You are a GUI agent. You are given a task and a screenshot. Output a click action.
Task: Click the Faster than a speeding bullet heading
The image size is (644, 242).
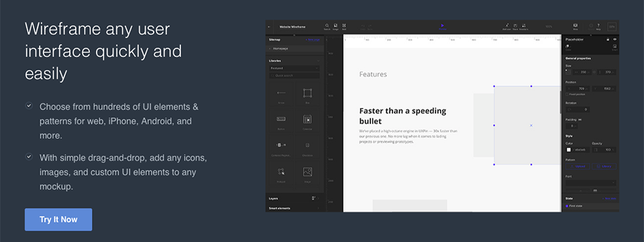402,116
